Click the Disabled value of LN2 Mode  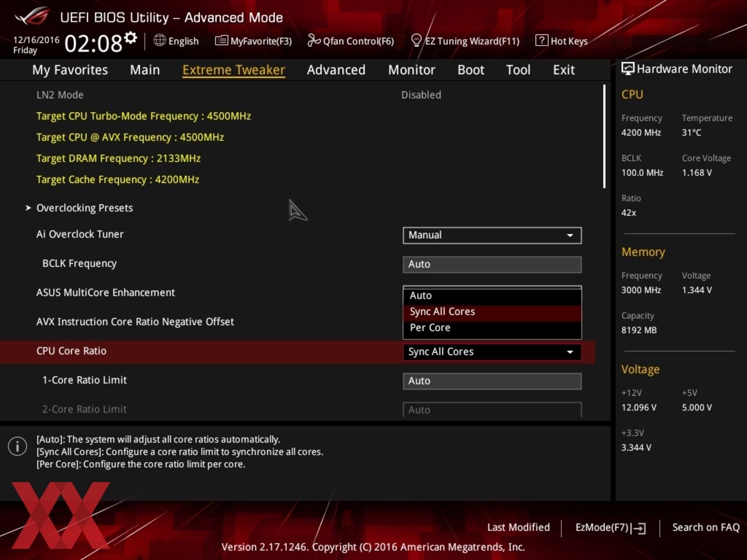pyautogui.click(x=421, y=95)
